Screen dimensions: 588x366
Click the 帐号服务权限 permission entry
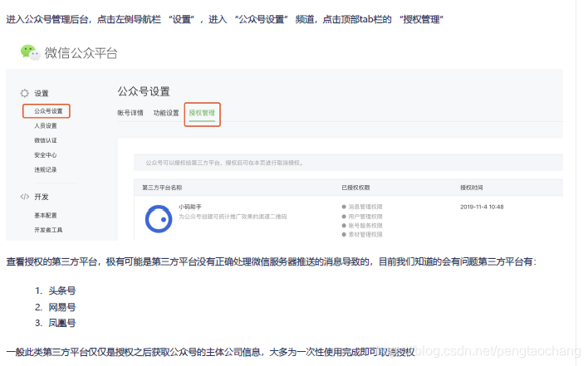click(x=362, y=226)
